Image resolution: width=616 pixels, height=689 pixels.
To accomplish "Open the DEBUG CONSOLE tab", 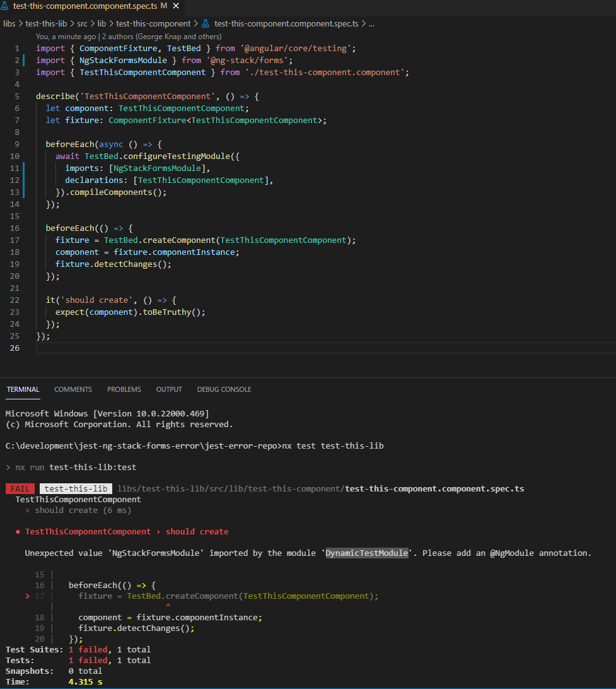I will [224, 389].
